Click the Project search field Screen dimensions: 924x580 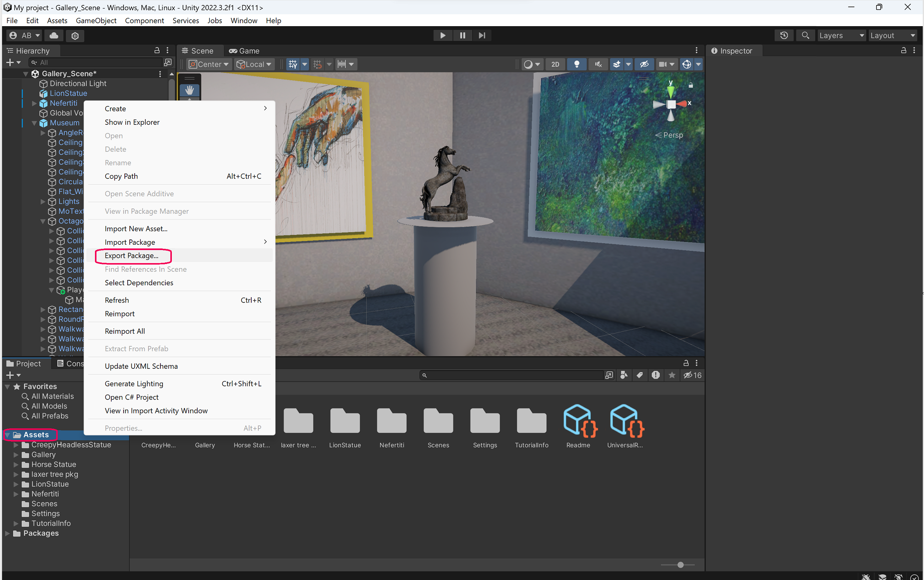512,375
